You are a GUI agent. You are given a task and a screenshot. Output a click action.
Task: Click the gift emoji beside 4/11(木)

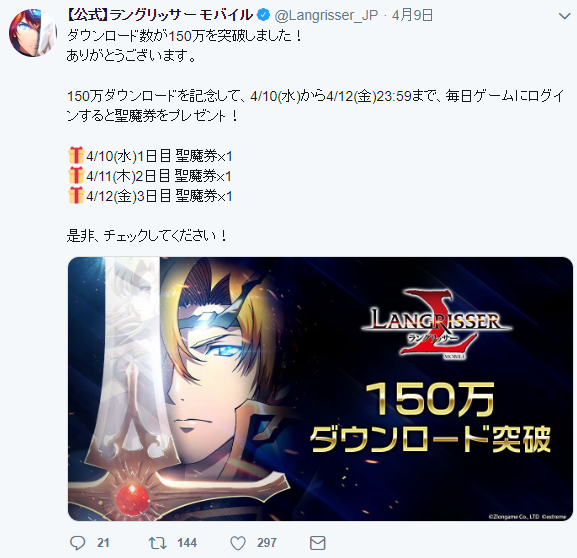click(x=76, y=175)
